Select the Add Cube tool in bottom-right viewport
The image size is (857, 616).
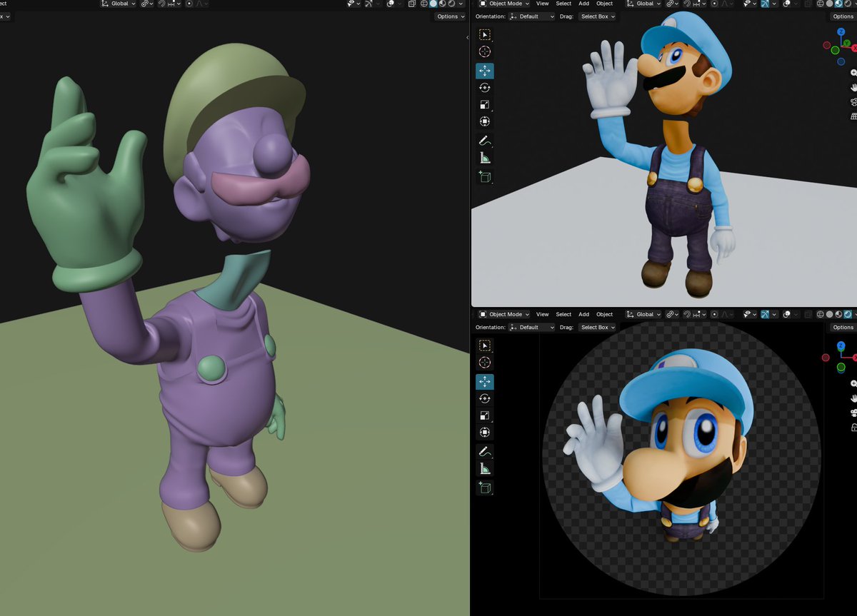(x=485, y=488)
